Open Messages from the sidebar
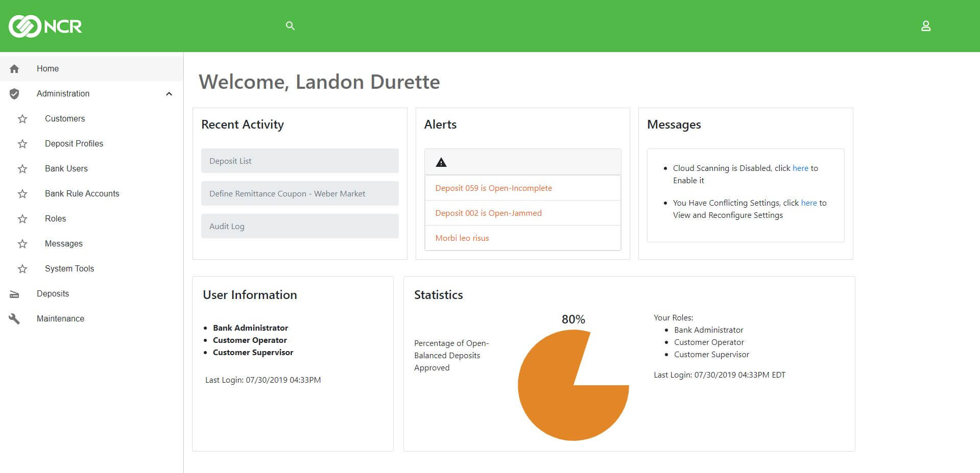The width and height of the screenshot is (980, 473). (64, 243)
